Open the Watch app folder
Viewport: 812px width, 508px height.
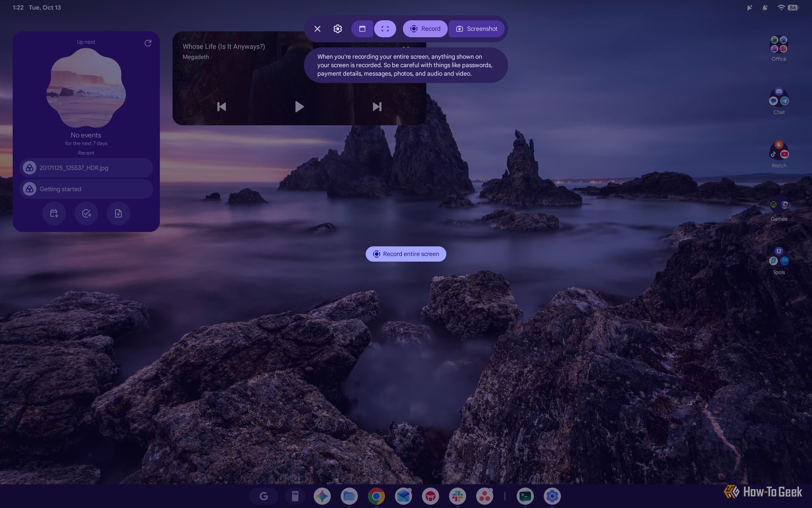click(x=778, y=155)
